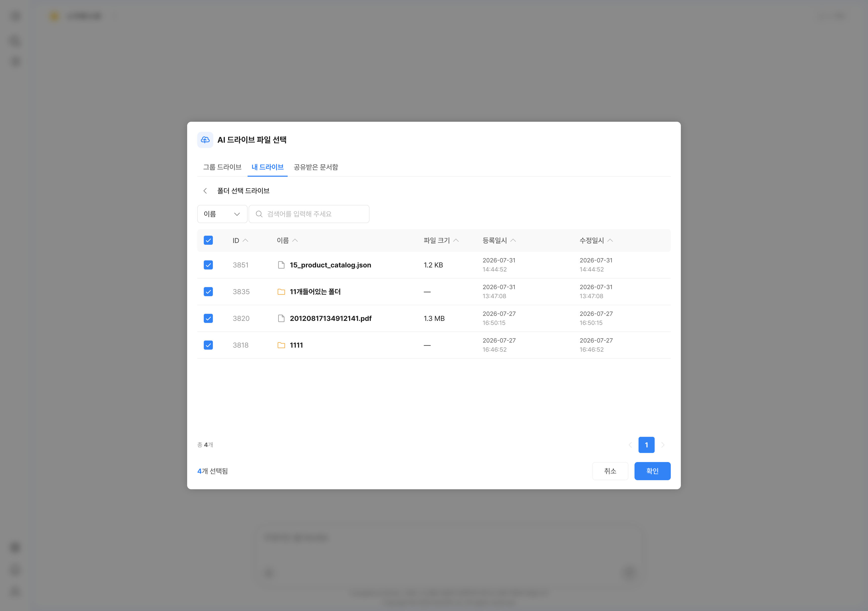Click the 1.2 KB file size cell
The width and height of the screenshot is (868, 611).
tap(433, 265)
